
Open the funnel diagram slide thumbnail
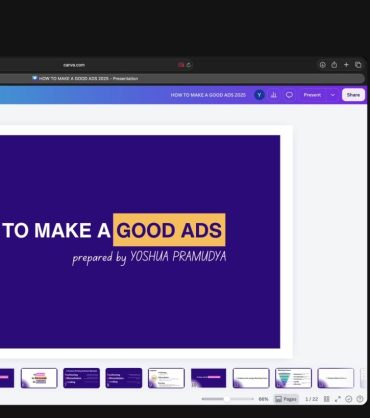[293, 378]
